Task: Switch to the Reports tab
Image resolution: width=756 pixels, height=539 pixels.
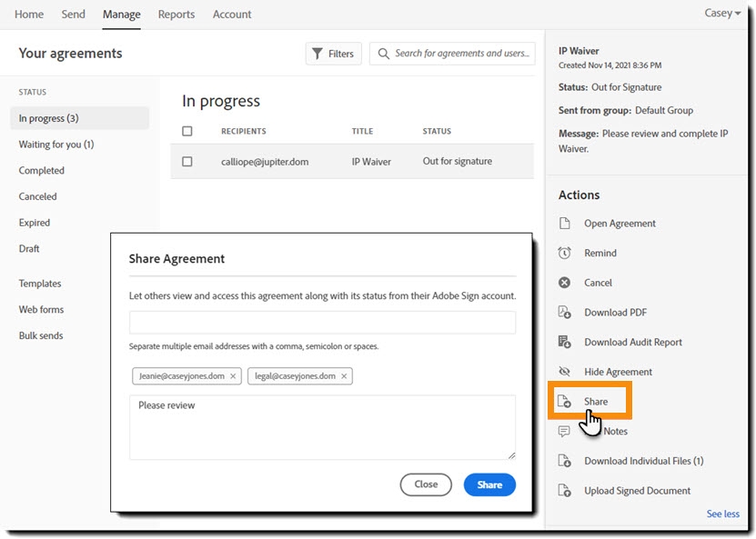Action: click(176, 15)
